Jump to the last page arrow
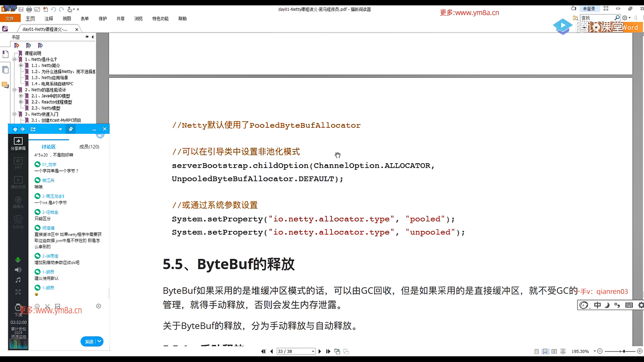 tap(328, 351)
